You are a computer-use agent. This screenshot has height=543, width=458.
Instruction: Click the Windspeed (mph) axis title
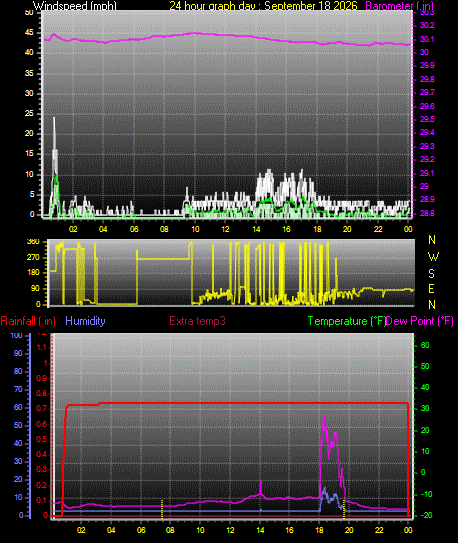pyautogui.click(x=75, y=6)
